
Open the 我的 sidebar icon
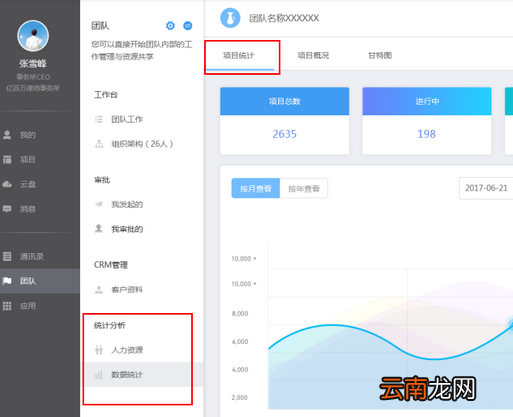(x=7, y=135)
